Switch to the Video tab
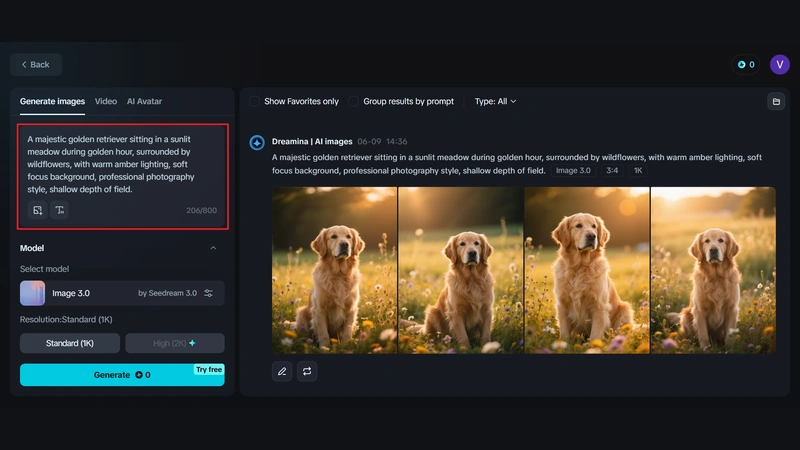The image size is (800, 450). click(106, 102)
